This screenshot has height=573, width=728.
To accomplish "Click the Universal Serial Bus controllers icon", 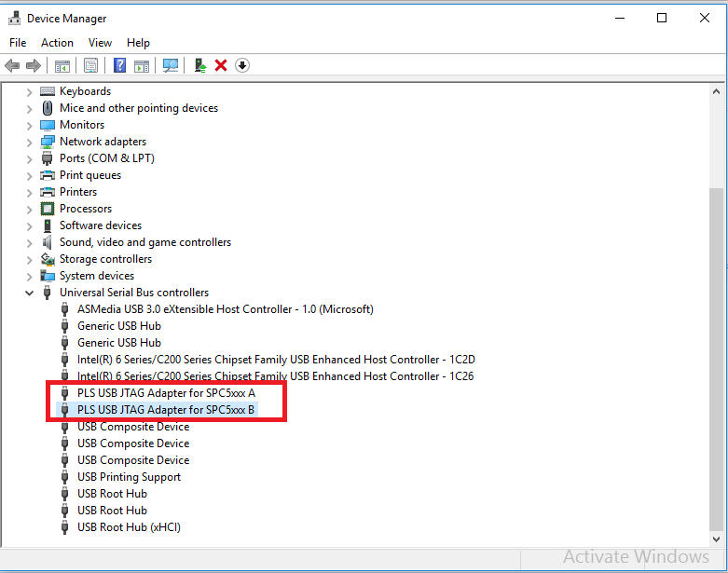I will pos(48,293).
